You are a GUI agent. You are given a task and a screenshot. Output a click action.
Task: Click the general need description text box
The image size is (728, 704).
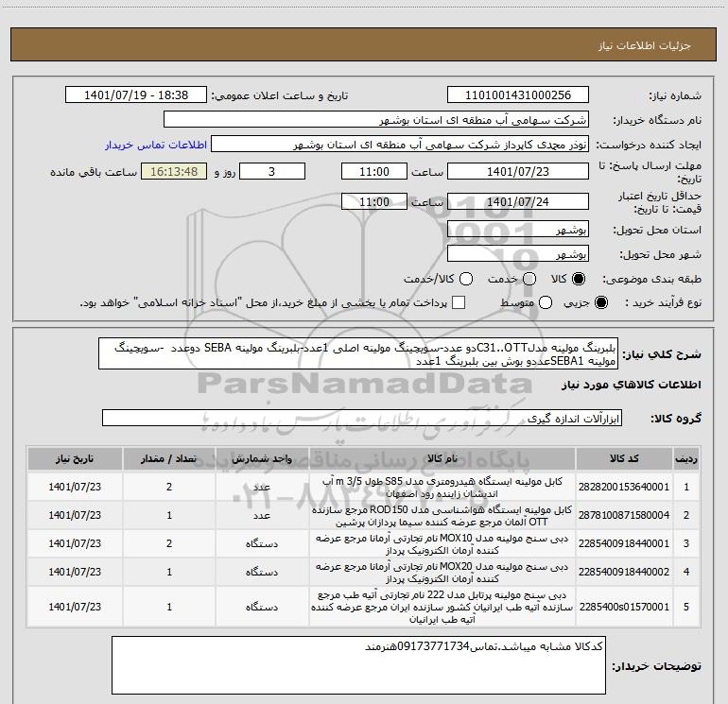[x=358, y=354]
